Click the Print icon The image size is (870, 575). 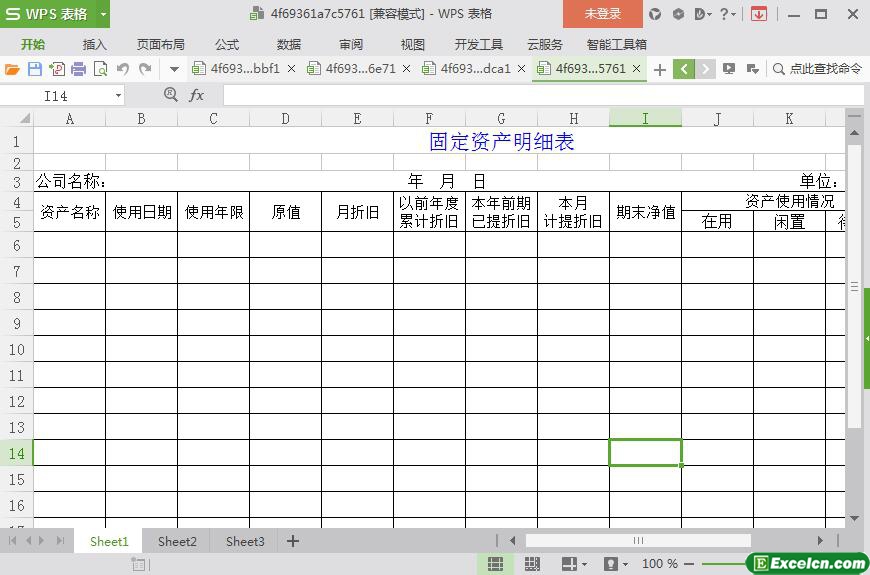[79, 69]
